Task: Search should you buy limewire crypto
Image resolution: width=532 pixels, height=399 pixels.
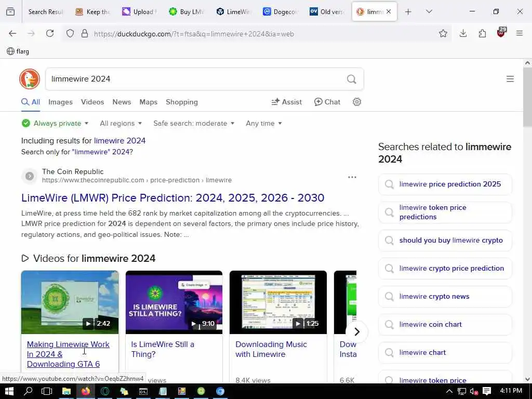Action: coord(445,241)
